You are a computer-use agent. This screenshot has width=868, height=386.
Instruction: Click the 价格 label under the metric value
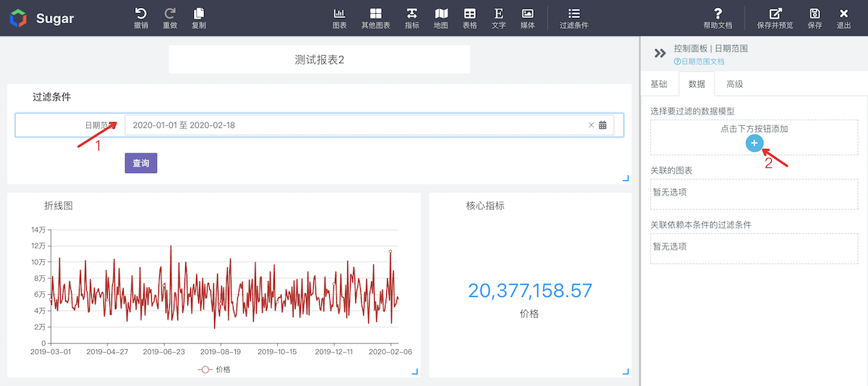(529, 314)
